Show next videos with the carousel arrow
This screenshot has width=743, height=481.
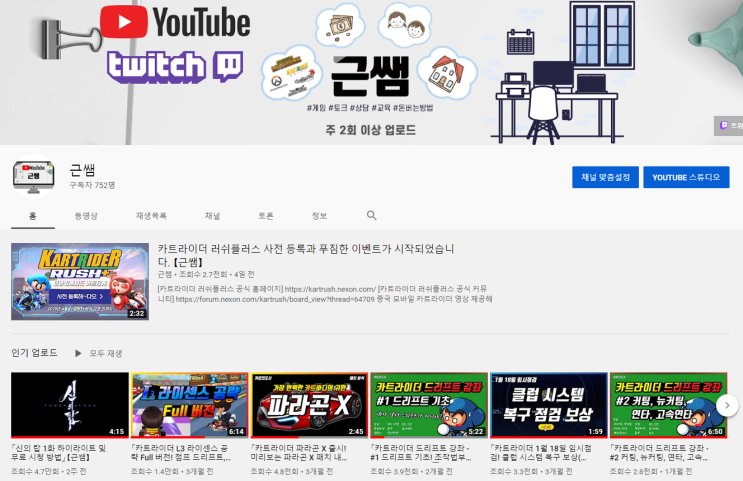727,406
